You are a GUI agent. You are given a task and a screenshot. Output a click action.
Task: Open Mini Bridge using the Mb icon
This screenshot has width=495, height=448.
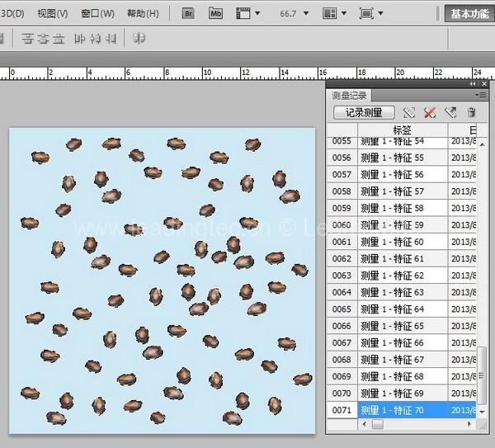click(215, 14)
